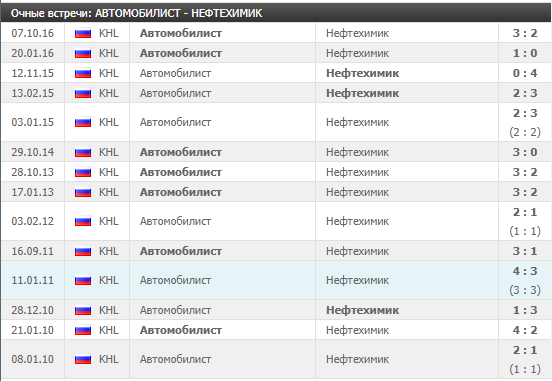Click Автомобилист in the 03.02.12 row
The image size is (552, 381).
[x=176, y=221]
